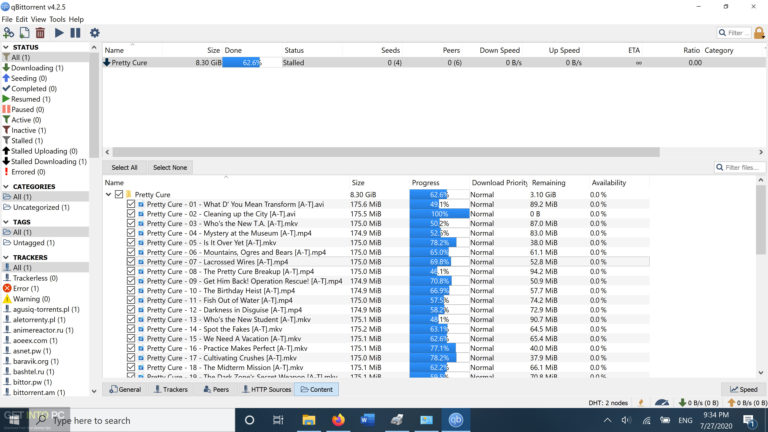The width and height of the screenshot is (768, 432).
Task: Click the Select None button
Action: [170, 168]
